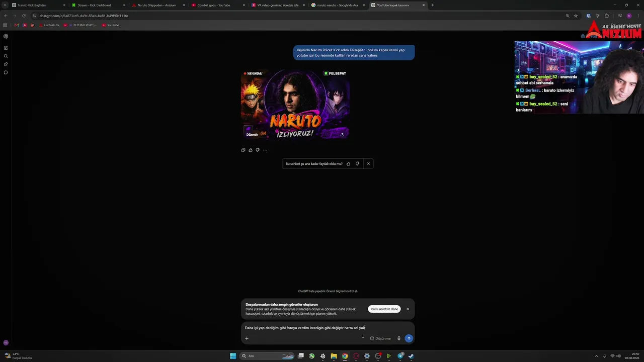644x362 pixels.
Task: Switch to the Combat gods - YouTube tab
Action: click(x=218, y=5)
